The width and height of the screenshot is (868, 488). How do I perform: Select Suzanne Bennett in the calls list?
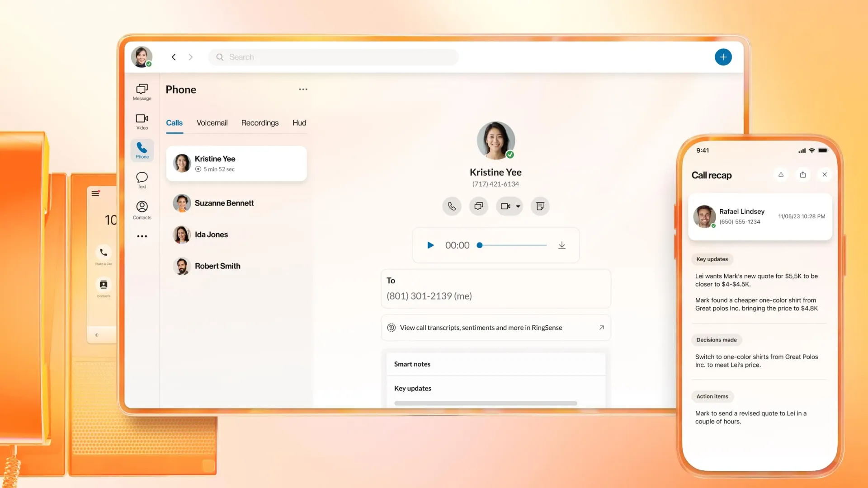(224, 203)
